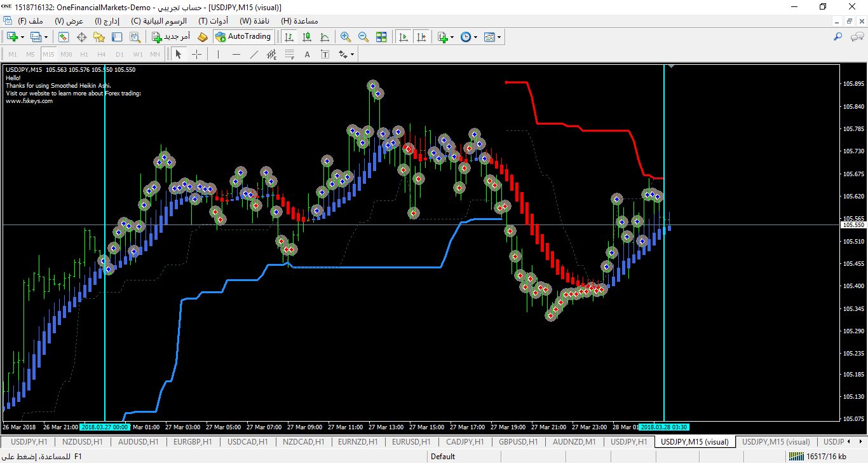Viewport: 868px width, 463px height.
Task: Switch to the GBPUSD,H1 chart tab
Action: [x=518, y=441]
